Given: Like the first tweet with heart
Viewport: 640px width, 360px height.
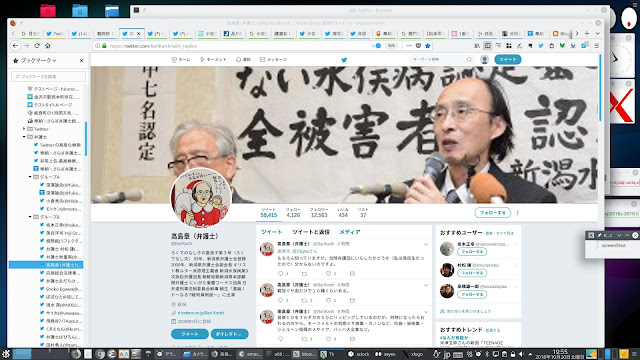Looking at the screenshot, I should coord(328,273).
